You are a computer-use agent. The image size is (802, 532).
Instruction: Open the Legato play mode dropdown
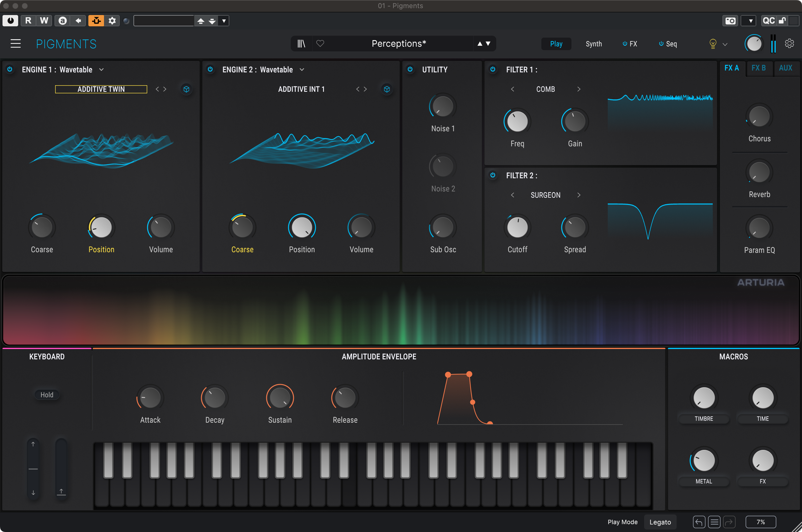pos(660,522)
